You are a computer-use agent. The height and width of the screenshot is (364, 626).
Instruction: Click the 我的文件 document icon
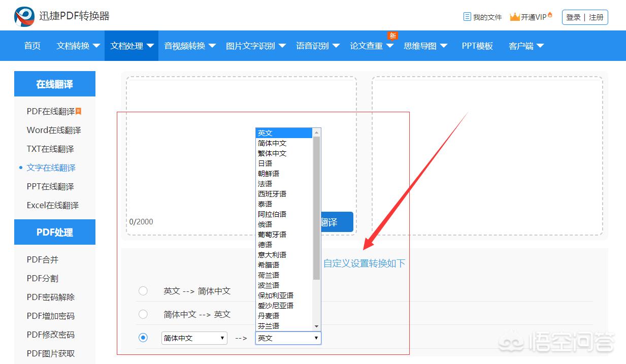click(x=467, y=17)
